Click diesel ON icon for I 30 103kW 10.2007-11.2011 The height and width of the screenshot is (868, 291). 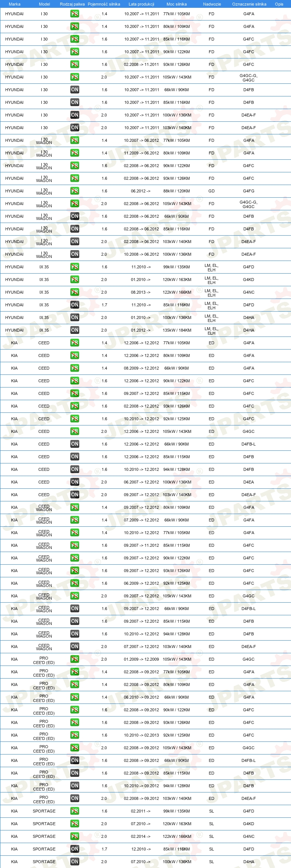(74, 128)
